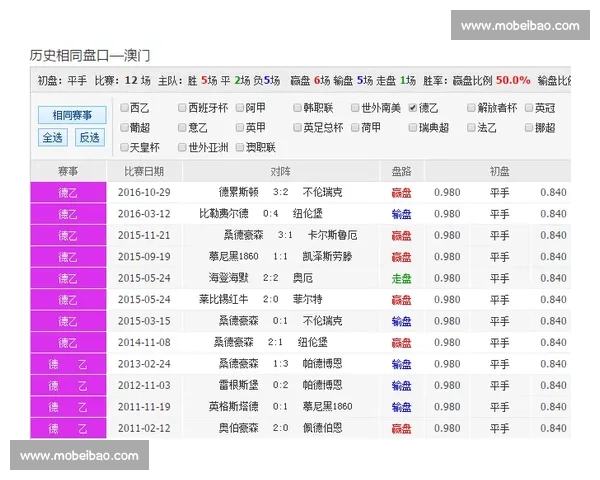
Task: Check the 澳职联 checkbox
Action: (x=240, y=147)
